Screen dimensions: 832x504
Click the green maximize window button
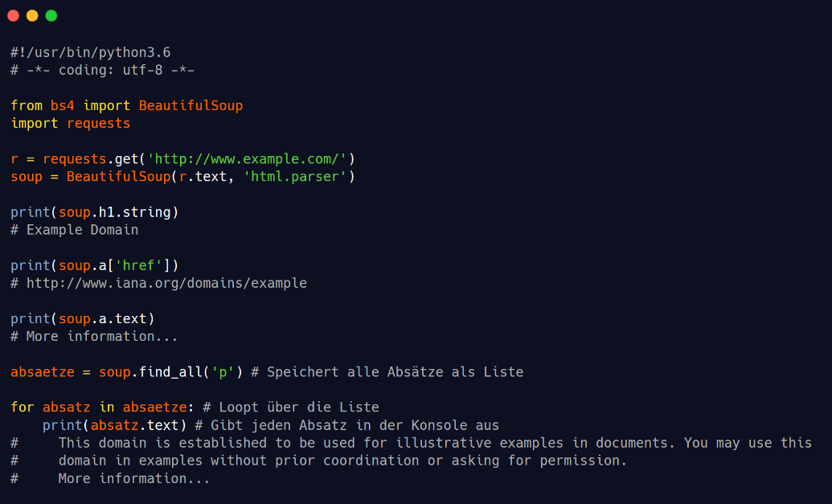51,15
